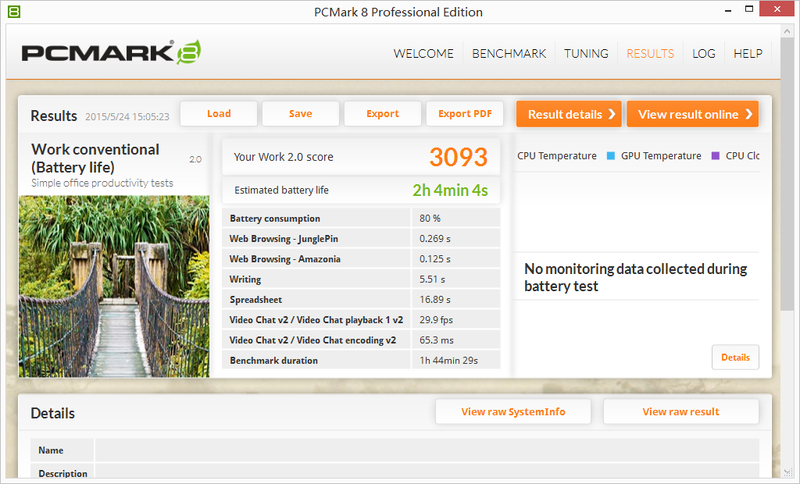The image size is (800, 484).
Task: Click the rope bridge thumbnail image
Action: point(114,287)
